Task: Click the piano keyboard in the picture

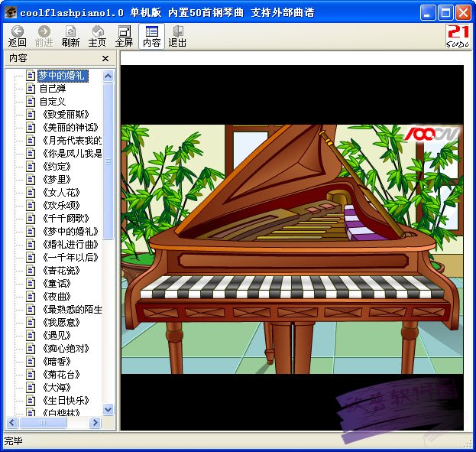Action: (x=292, y=287)
